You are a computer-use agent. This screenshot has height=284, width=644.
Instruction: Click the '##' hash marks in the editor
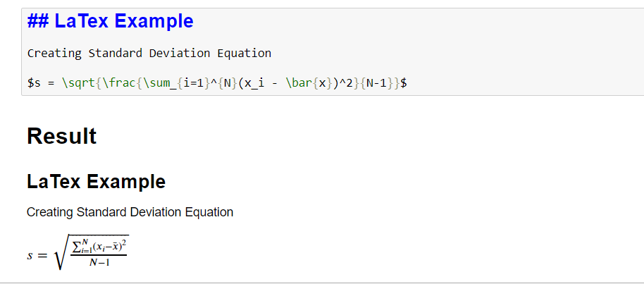(38, 21)
